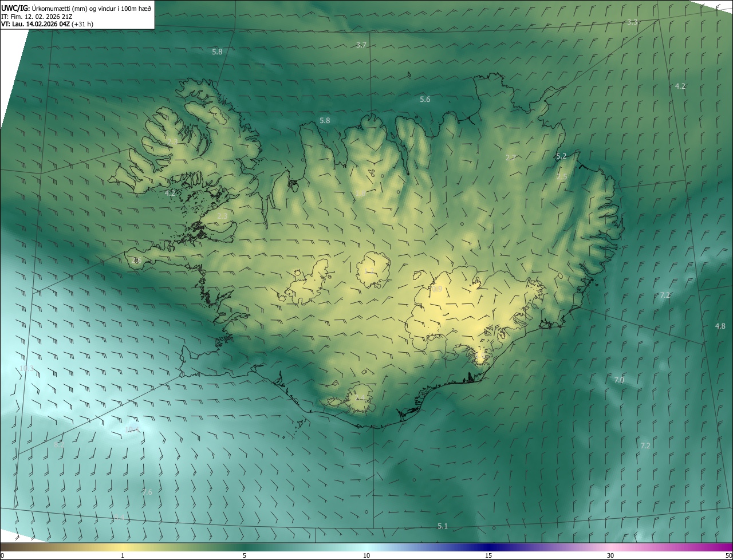The height and width of the screenshot is (560, 733).
Task: Click the 3.7 value north of Iceland
Action: pyautogui.click(x=361, y=45)
